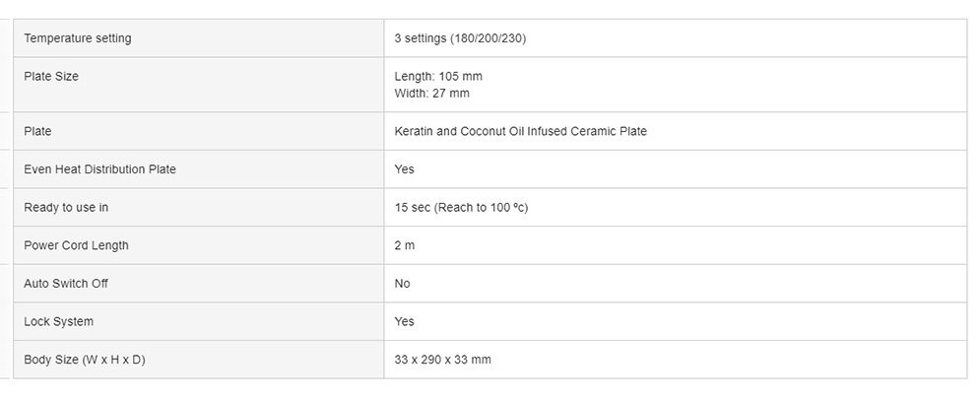Click the Power Cord Length label
The image size is (980, 400).
pyautogui.click(x=76, y=245)
